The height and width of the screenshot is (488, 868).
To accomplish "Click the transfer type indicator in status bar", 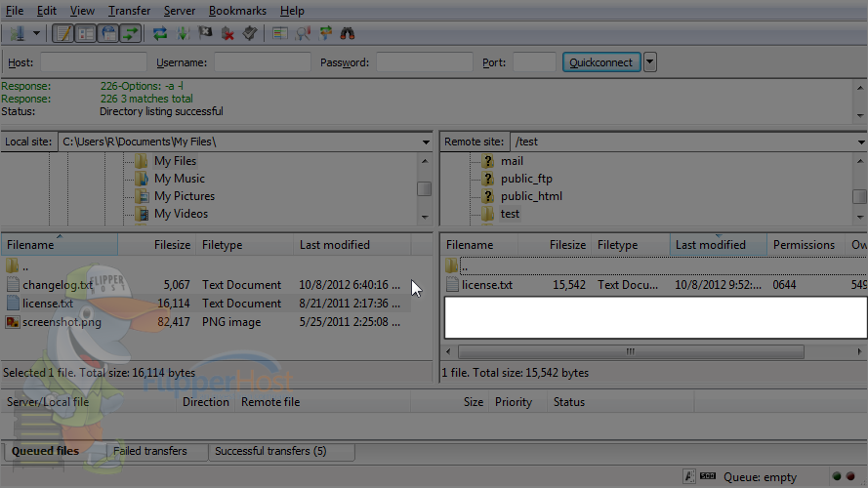I will [689, 476].
